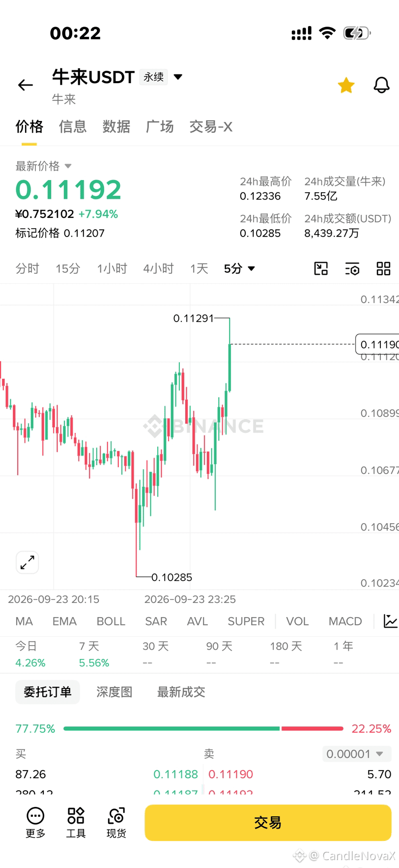The height and width of the screenshot is (868, 399).
Task: Open chart settings icon
Action: click(352, 269)
